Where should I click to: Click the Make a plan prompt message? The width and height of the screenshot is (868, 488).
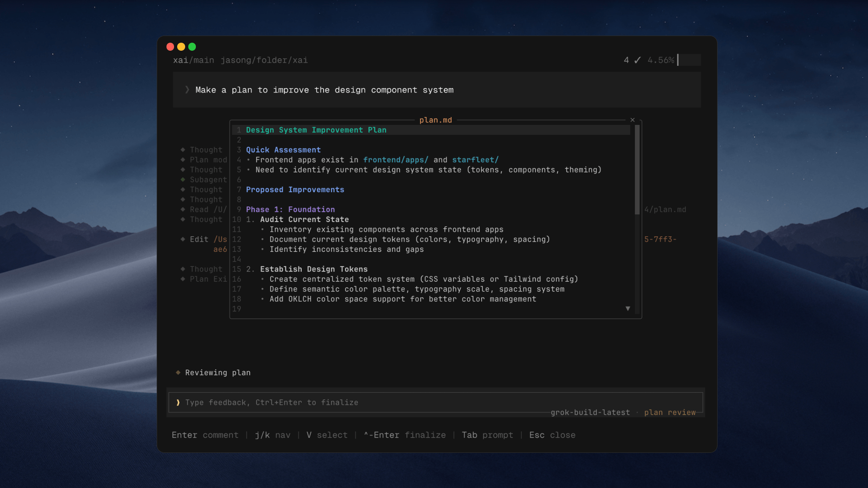(x=324, y=90)
